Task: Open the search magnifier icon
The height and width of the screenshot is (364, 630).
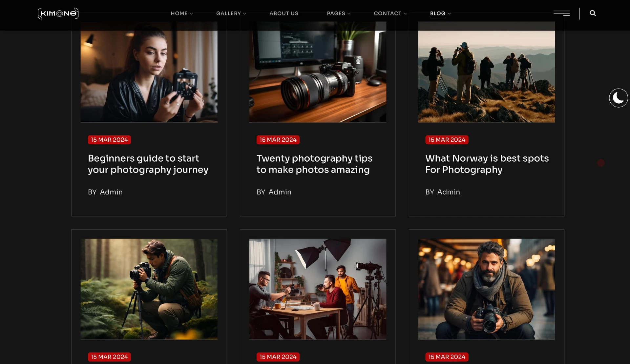Action: point(593,13)
